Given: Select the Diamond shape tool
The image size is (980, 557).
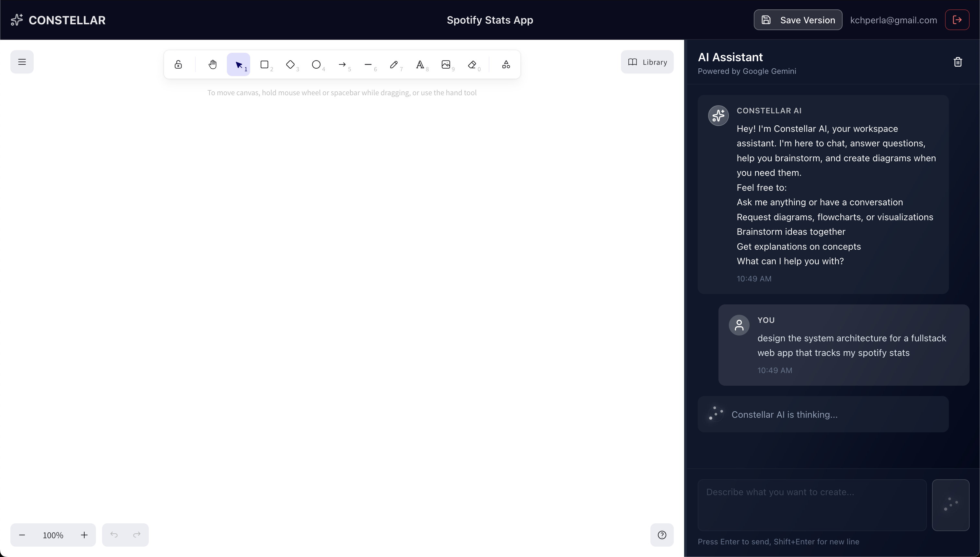Looking at the screenshot, I should point(291,64).
